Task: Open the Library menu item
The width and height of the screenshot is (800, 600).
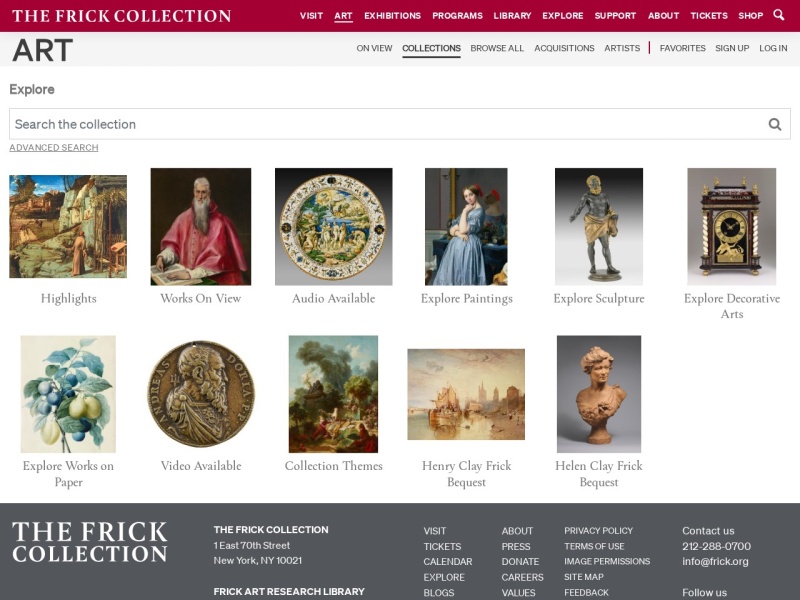Action: (512, 16)
